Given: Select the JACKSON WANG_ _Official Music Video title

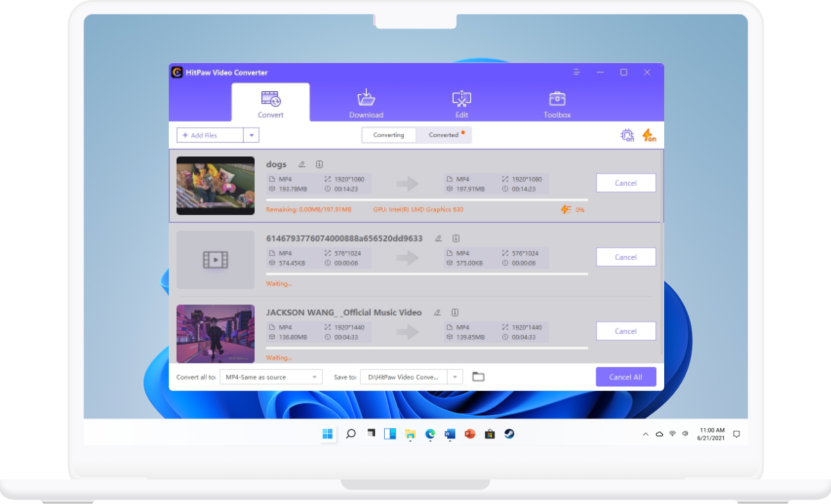Looking at the screenshot, I should tap(344, 313).
